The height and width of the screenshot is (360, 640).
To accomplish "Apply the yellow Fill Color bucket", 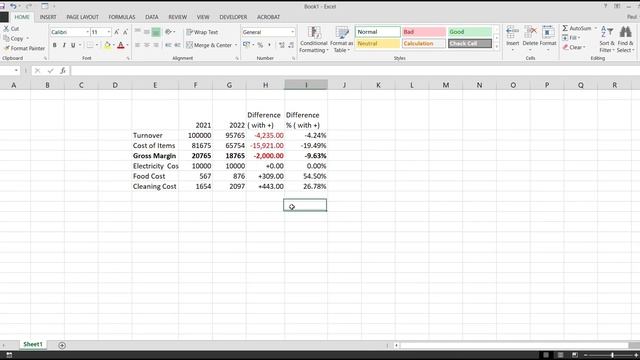I will click(x=107, y=45).
